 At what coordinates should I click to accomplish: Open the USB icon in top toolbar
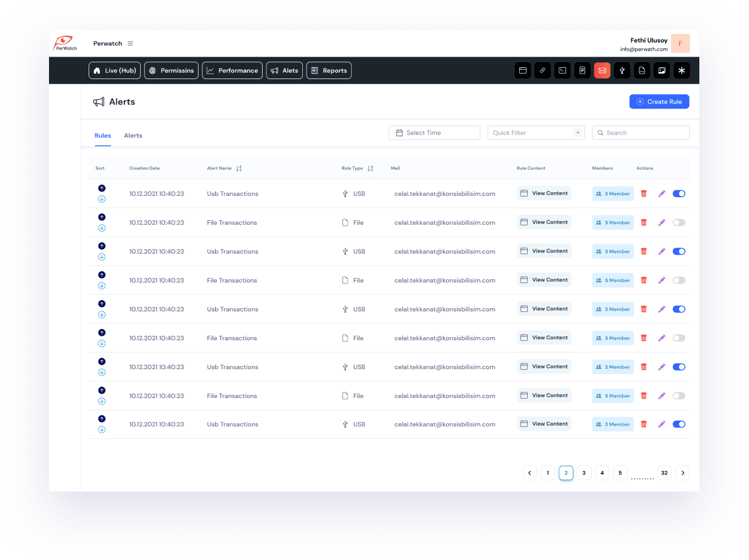(x=621, y=70)
